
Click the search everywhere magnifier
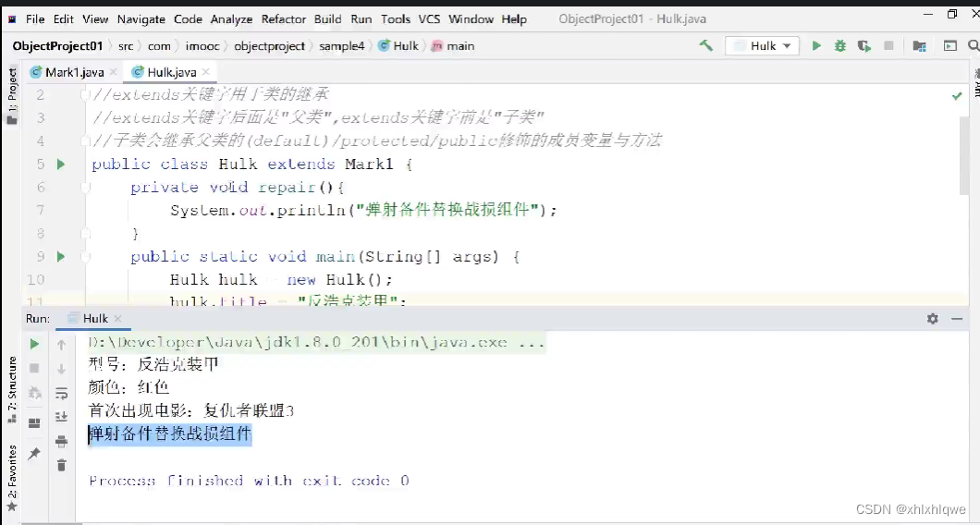[x=974, y=45]
